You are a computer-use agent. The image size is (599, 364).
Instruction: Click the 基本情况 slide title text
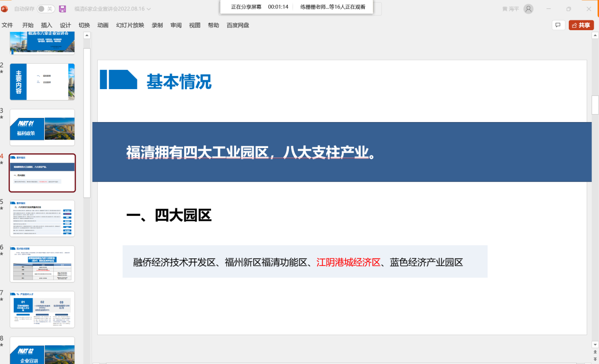tap(178, 82)
